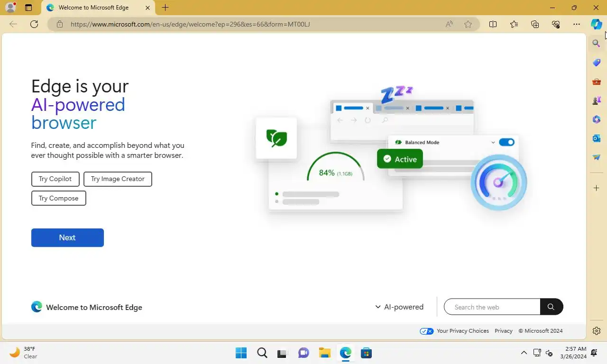
Task: Open taskbar Search
Action: pos(262,353)
